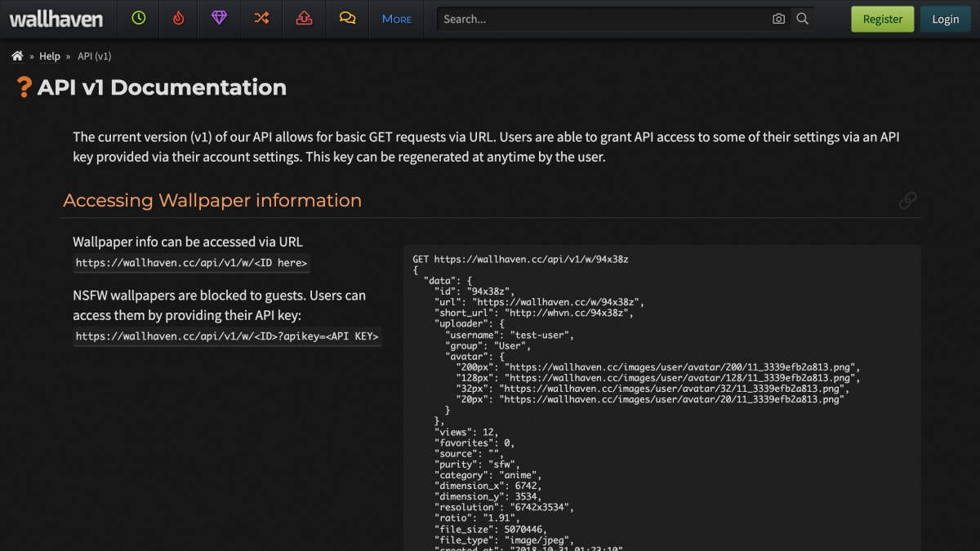Click the "resolution": "6742x3534" line

point(504,508)
